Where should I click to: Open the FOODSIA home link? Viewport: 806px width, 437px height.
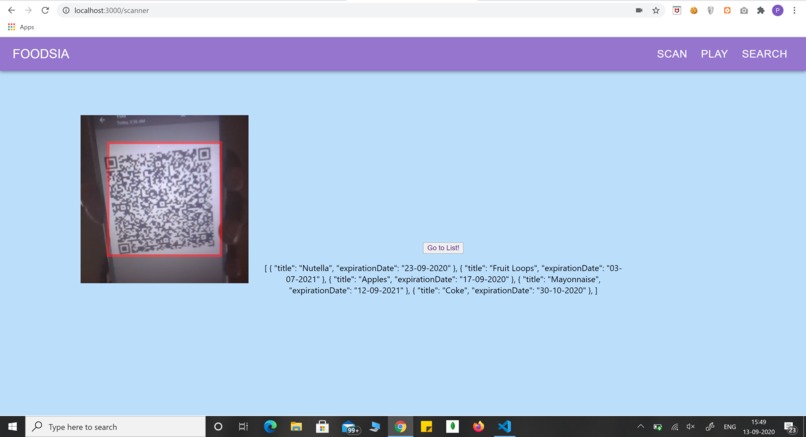click(x=41, y=54)
